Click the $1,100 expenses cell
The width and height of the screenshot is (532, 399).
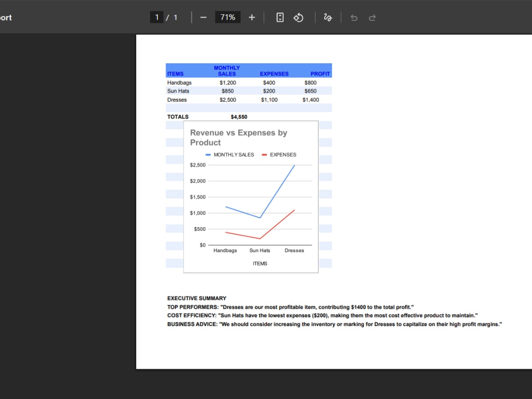coord(269,100)
